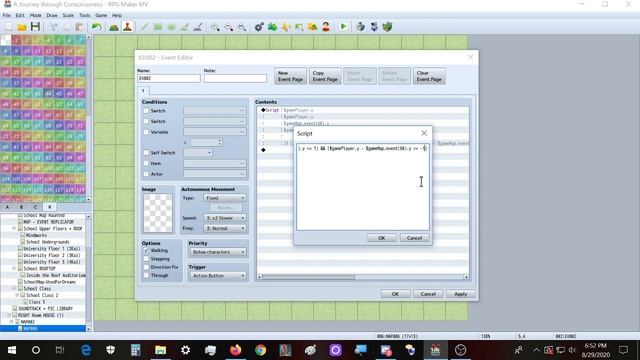Screen dimensions: 640x360
Task: Open the Character Generator icon
Action: pyautogui.click(x=326, y=27)
